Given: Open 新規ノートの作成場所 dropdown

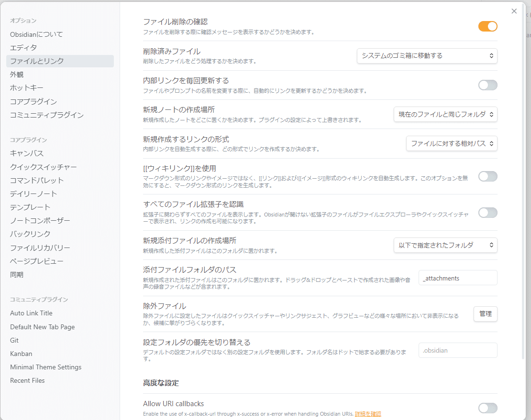Looking at the screenshot, I should (445, 114).
